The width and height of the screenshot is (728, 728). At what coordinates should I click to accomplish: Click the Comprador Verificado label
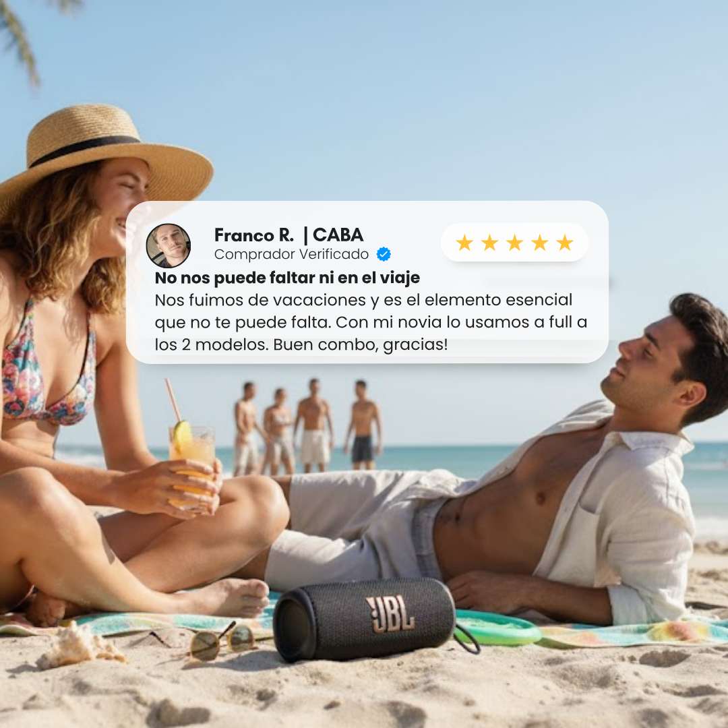click(291, 254)
